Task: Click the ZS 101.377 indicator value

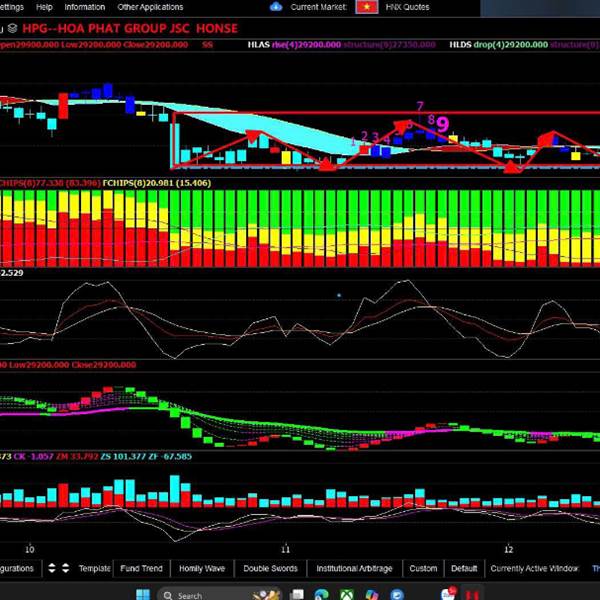Action: 123,457
